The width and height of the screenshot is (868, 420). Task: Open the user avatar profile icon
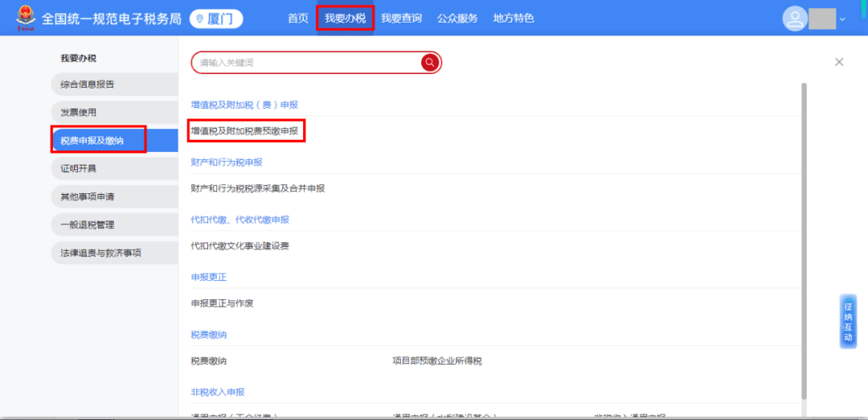coord(795,19)
